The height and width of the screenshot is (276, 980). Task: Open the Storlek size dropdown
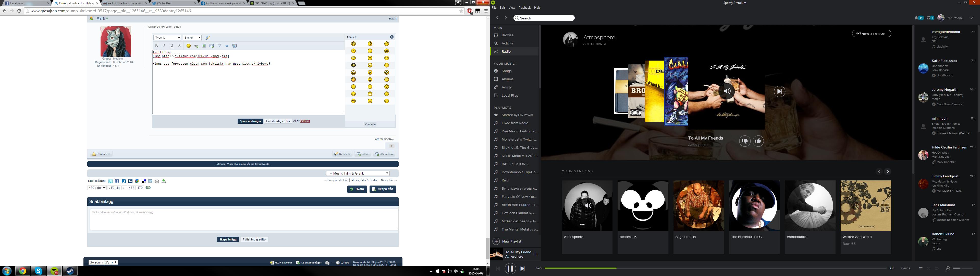192,37
